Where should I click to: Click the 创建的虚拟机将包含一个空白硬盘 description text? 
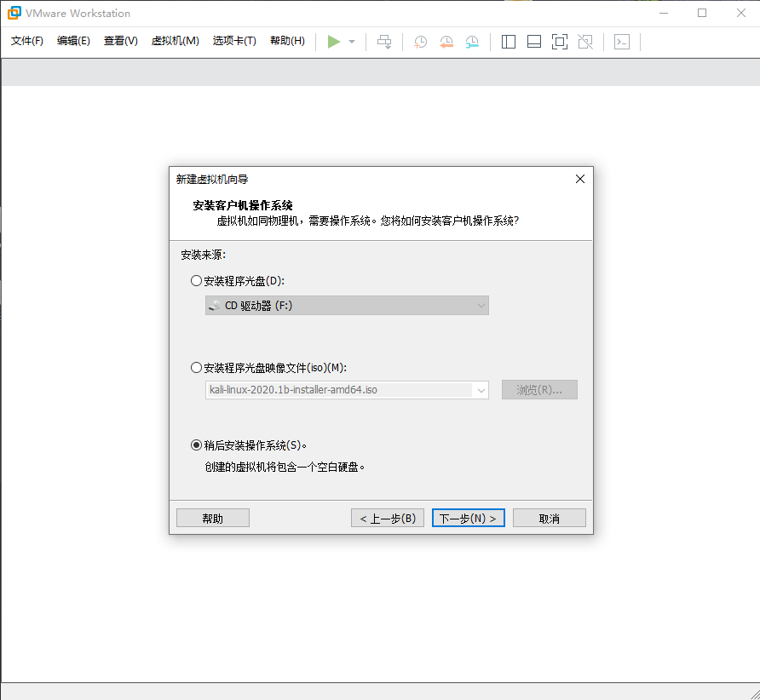point(285,467)
